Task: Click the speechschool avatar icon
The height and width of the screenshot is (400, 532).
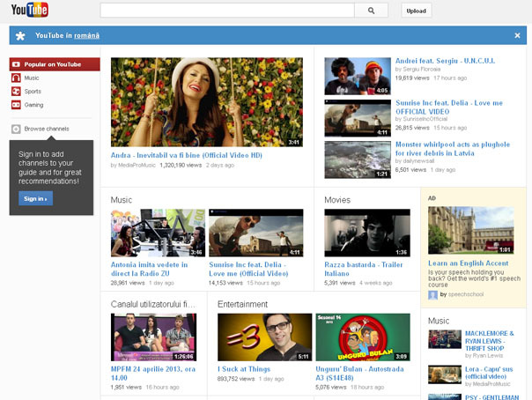Action: [x=432, y=295]
